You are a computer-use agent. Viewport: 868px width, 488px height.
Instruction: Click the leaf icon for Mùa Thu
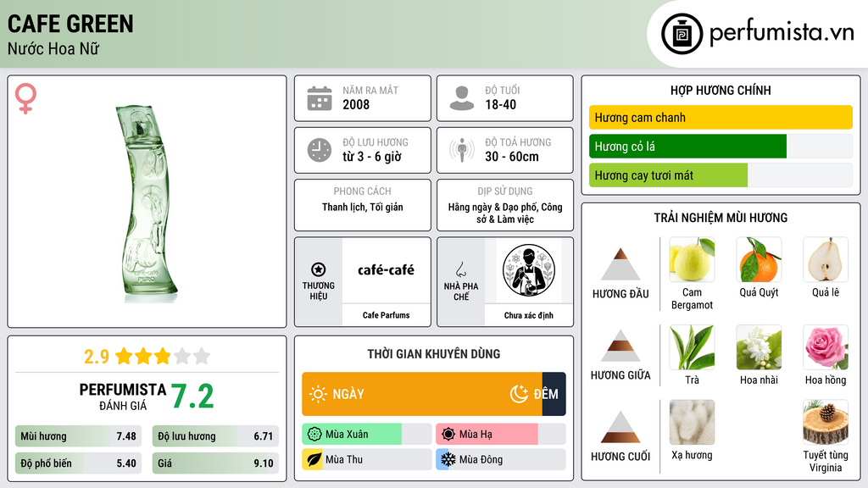[x=314, y=459]
